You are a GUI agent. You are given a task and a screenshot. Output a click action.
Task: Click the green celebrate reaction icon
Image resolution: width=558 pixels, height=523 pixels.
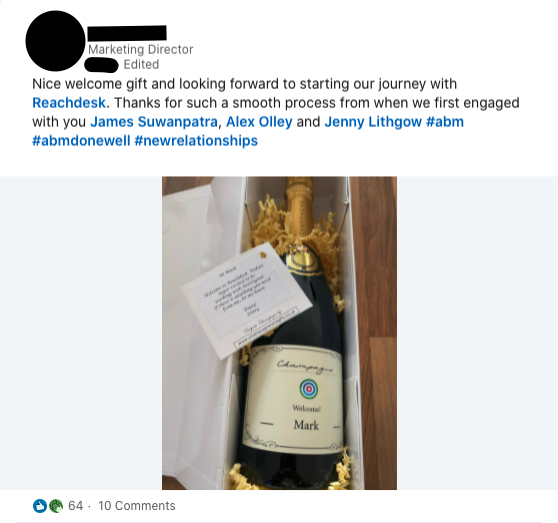(56, 506)
